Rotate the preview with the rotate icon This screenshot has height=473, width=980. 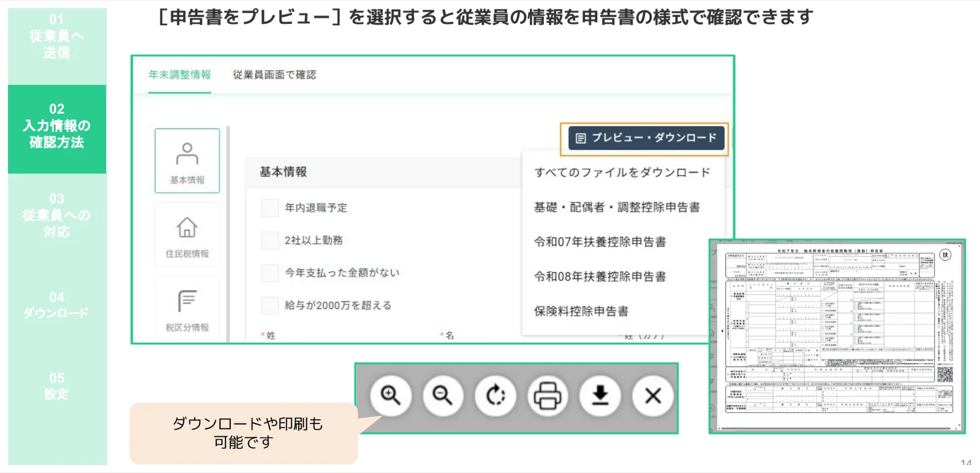click(x=496, y=396)
